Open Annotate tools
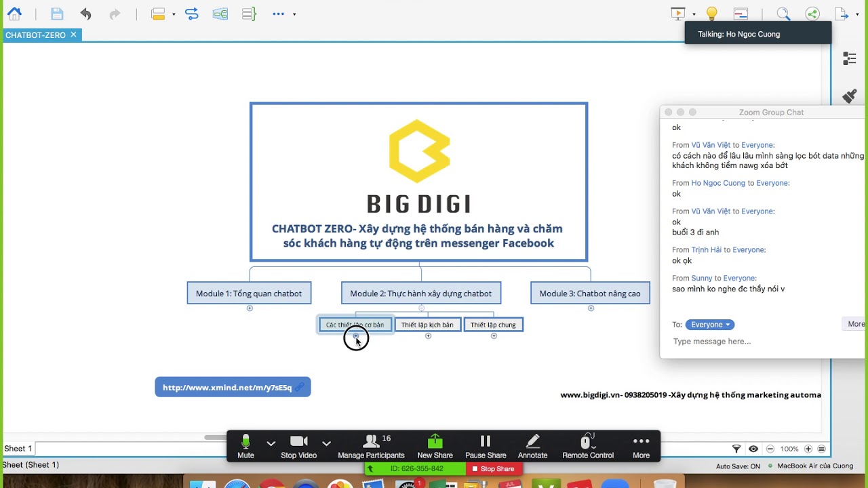 (x=532, y=447)
